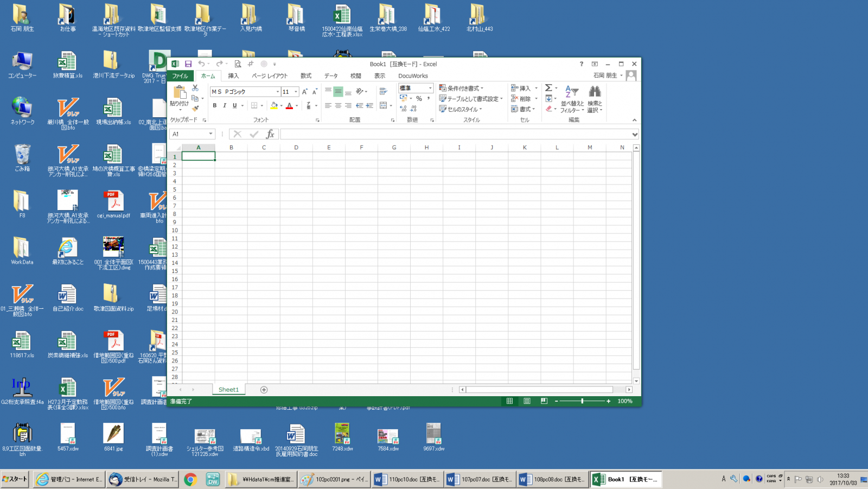The width and height of the screenshot is (868, 489).
Task: Toggle center horizontal alignment
Action: [338, 106]
